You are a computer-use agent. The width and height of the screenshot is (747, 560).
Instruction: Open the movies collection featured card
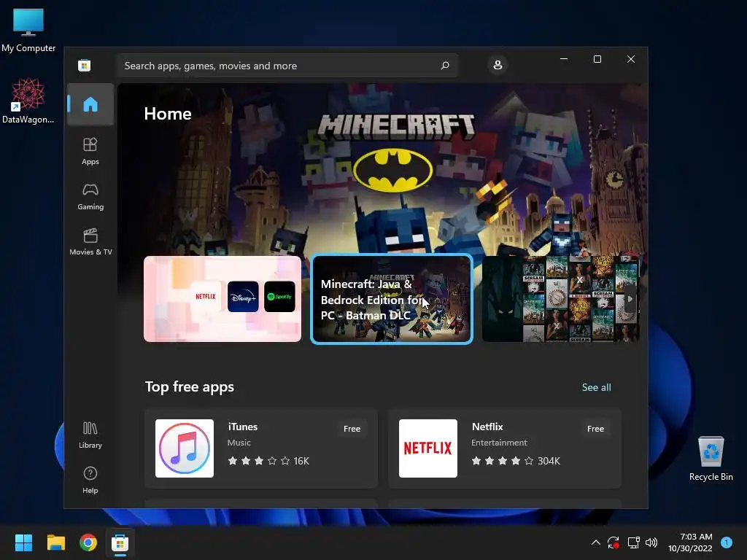560,298
